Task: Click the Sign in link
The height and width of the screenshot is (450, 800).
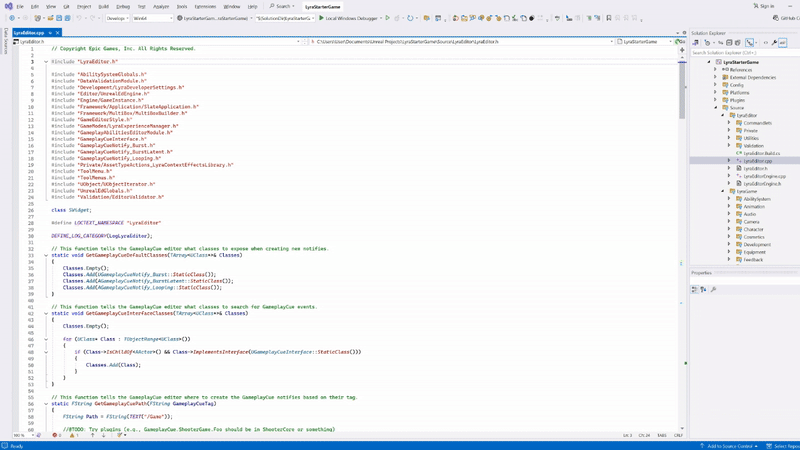Action: 765,6
